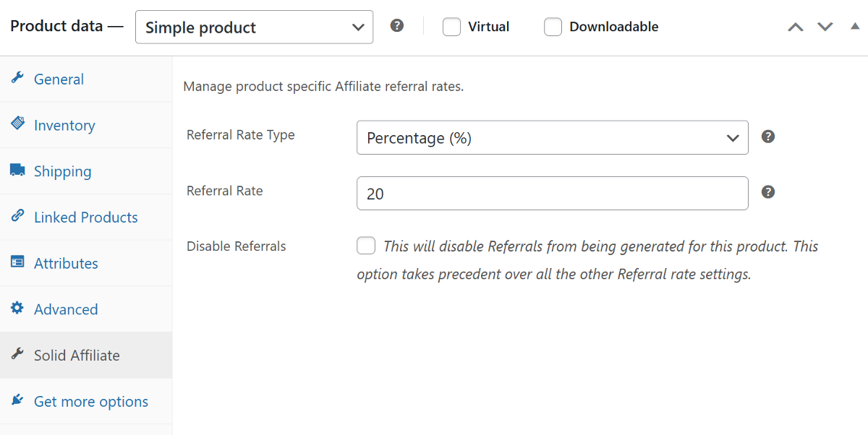The image size is (868, 435).
Task: Collapse the Product data panel with triangle toggle
Action: click(x=855, y=27)
